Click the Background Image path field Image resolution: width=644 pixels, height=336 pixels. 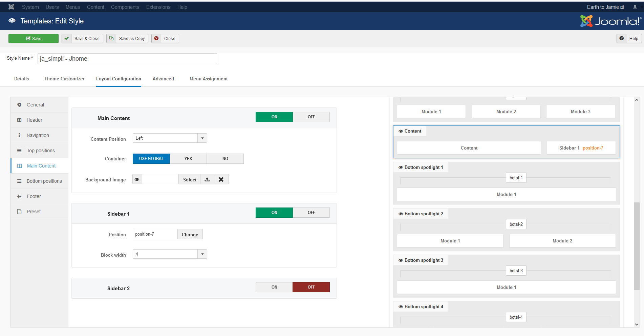[160, 179]
